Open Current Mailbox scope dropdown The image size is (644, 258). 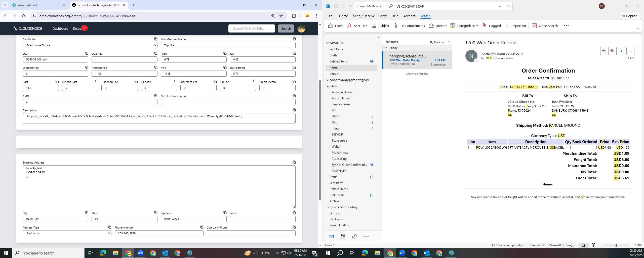369,6
